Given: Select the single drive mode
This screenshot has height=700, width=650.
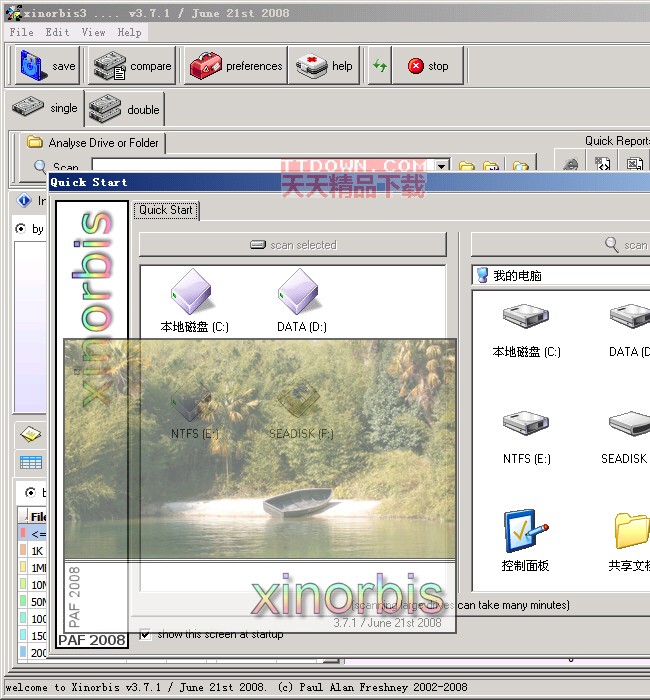Looking at the screenshot, I should [45, 108].
